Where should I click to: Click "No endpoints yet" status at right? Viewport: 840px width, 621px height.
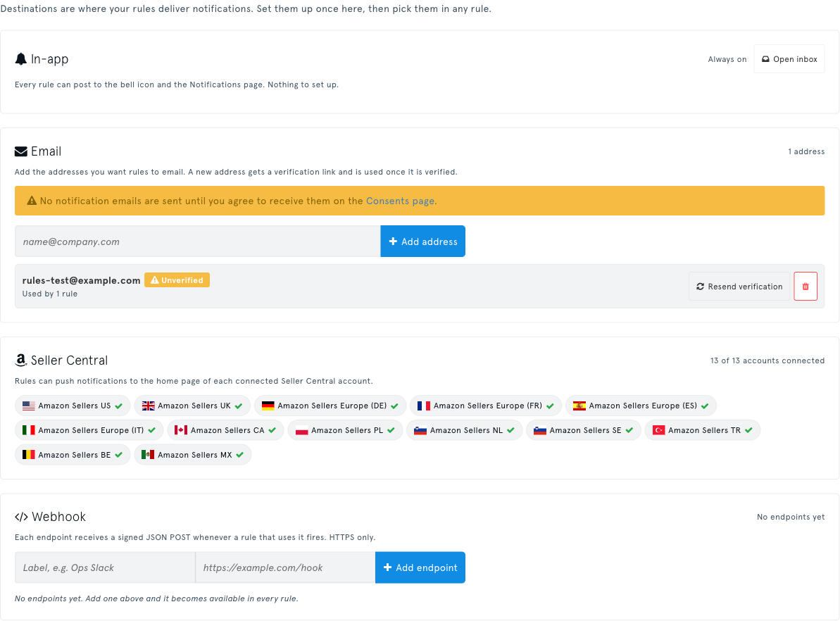pyautogui.click(x=791, y=517)
